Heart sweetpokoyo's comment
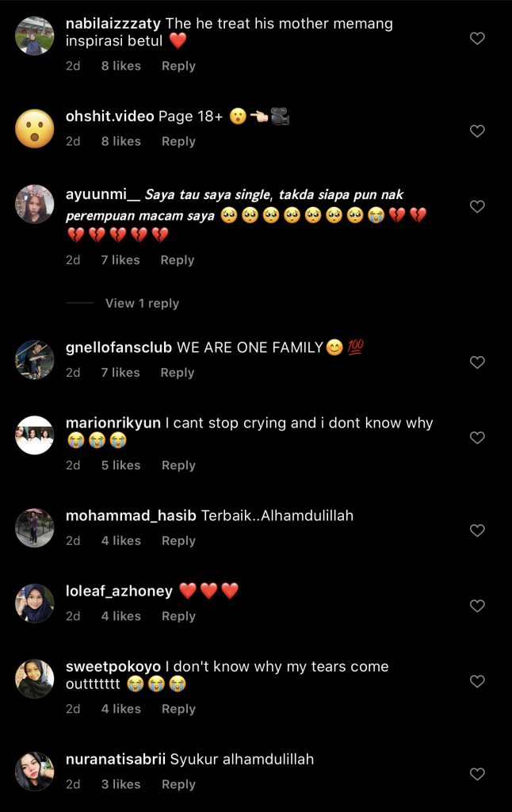 pos(477,681)
